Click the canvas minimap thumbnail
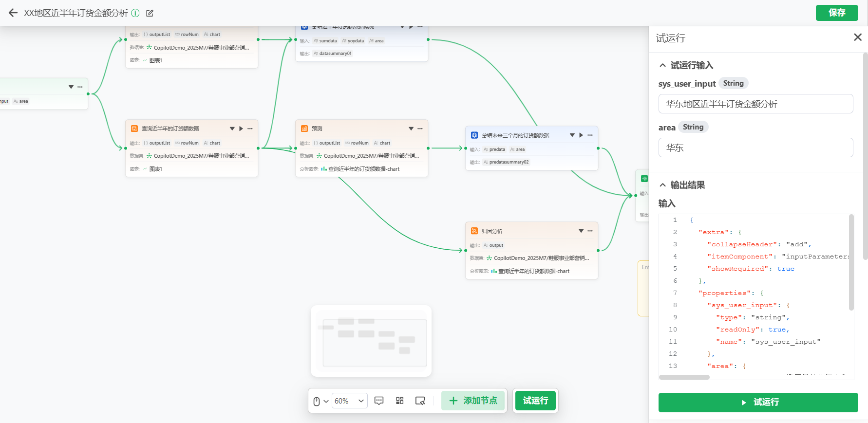Viewport: 868px width, 423px height. coord(371,341)
